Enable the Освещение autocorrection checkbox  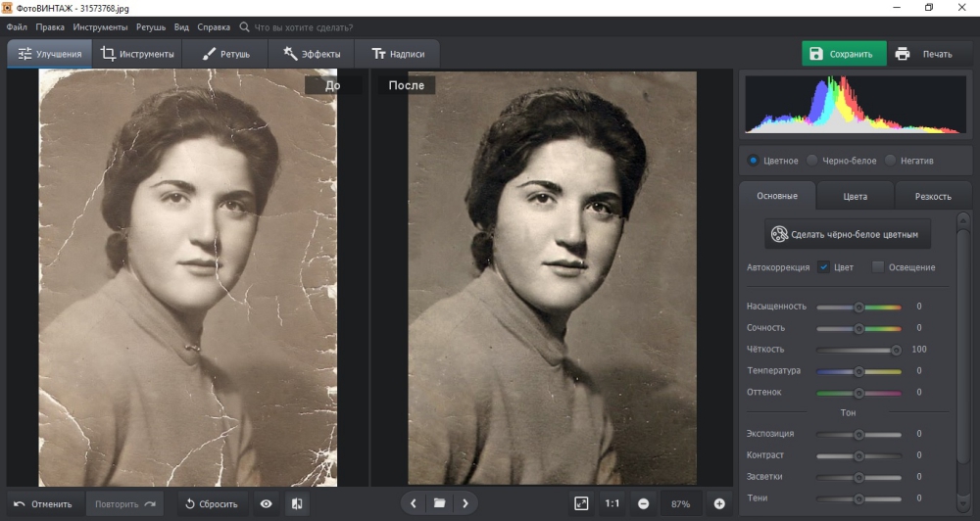click(x=878, y=266)
